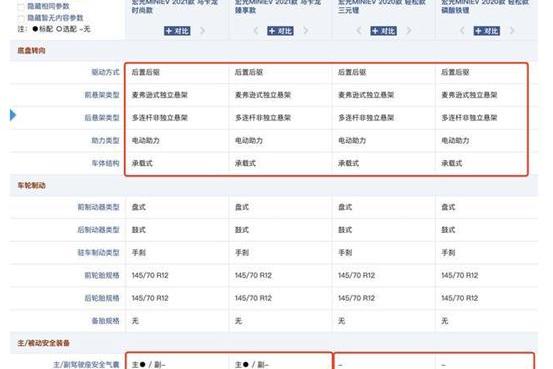
Task: Click the 后悬架类型 row label
Action: click(102, 118)
